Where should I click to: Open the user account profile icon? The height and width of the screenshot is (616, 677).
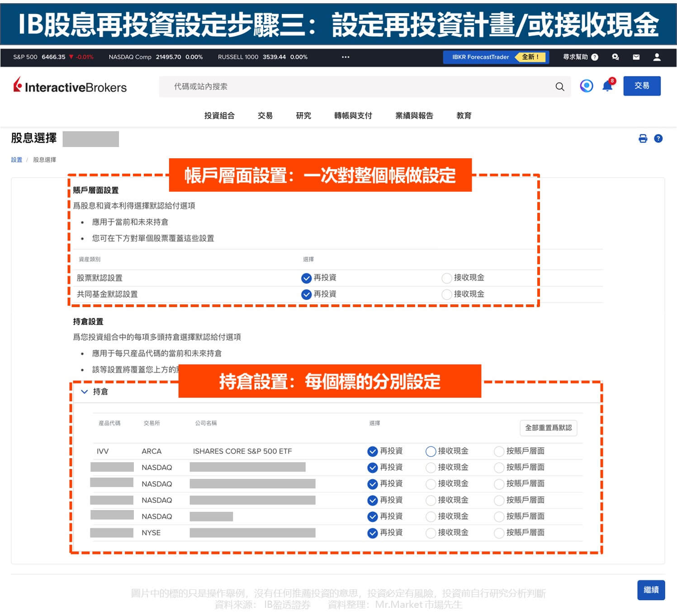[x=657, y=57]
